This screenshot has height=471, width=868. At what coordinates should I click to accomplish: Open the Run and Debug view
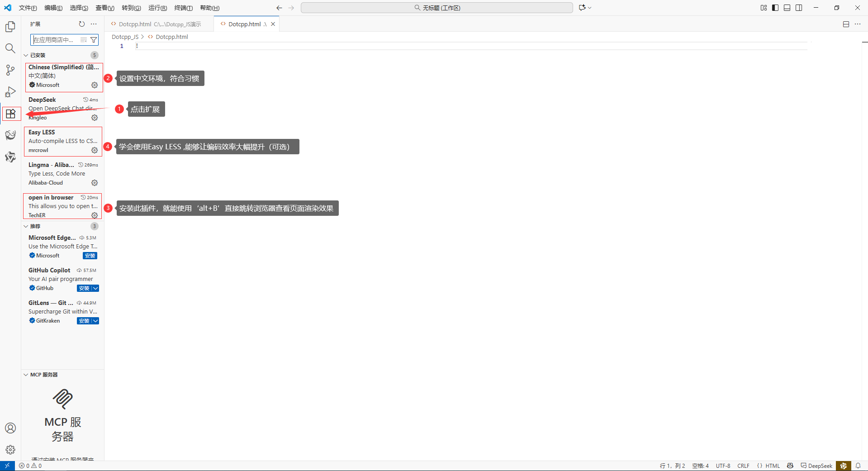[10, 92]
